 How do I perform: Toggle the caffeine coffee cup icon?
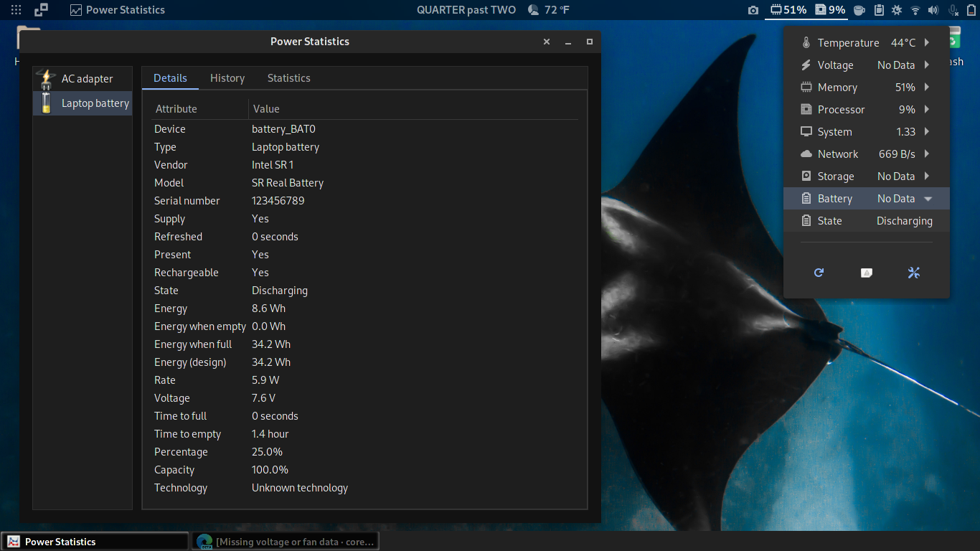[x=859, y=10]
